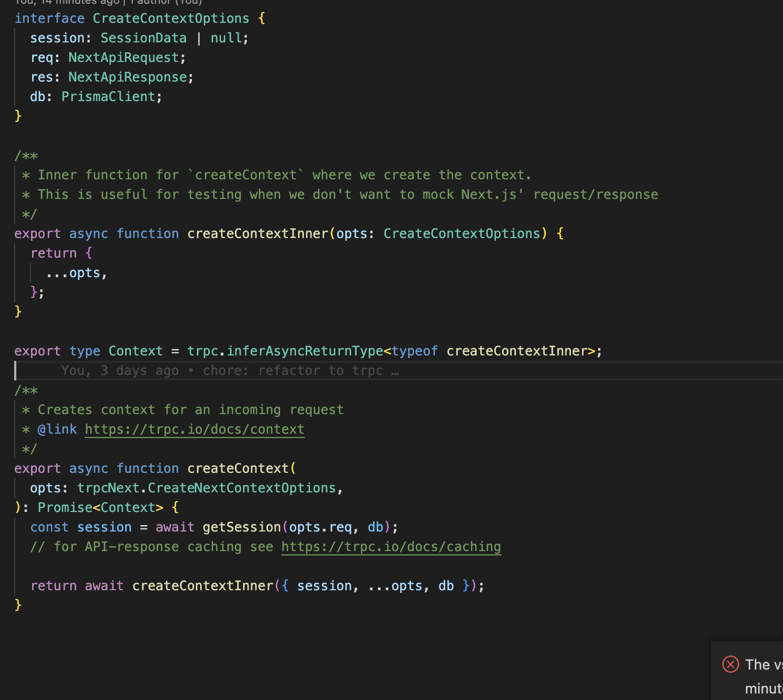This screenshot has height=700, width=783.
Task: Click the 'db' property in the interface
Action: pyautogui.click(x=38, y=97)
